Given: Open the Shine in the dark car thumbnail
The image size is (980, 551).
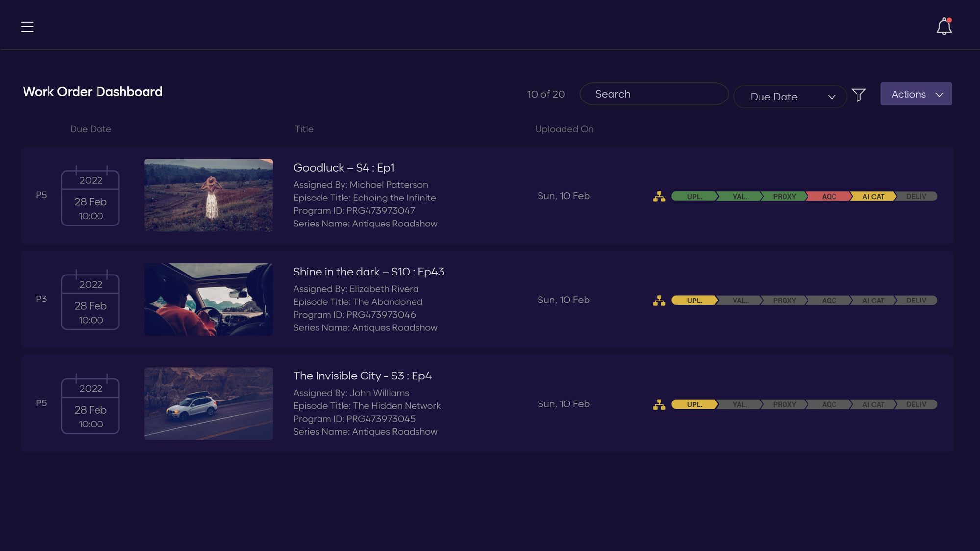Looking at the screenshot, I should (x=208, y=300).
